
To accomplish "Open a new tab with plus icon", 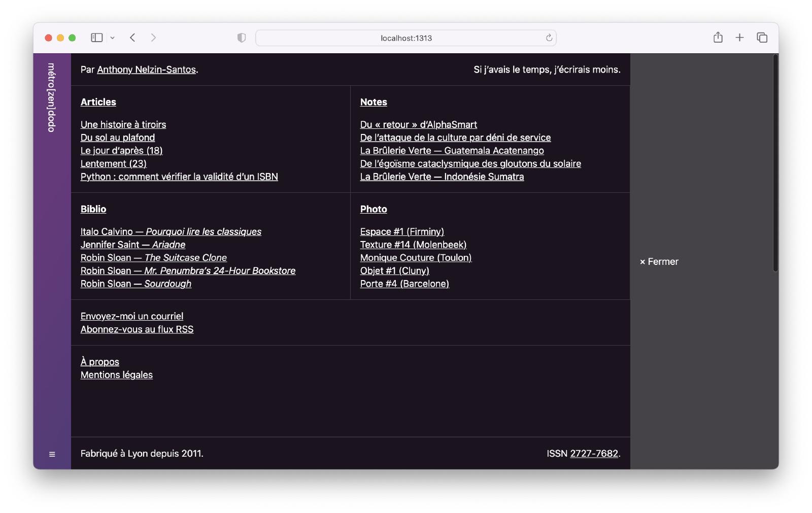I will [739, 38].
